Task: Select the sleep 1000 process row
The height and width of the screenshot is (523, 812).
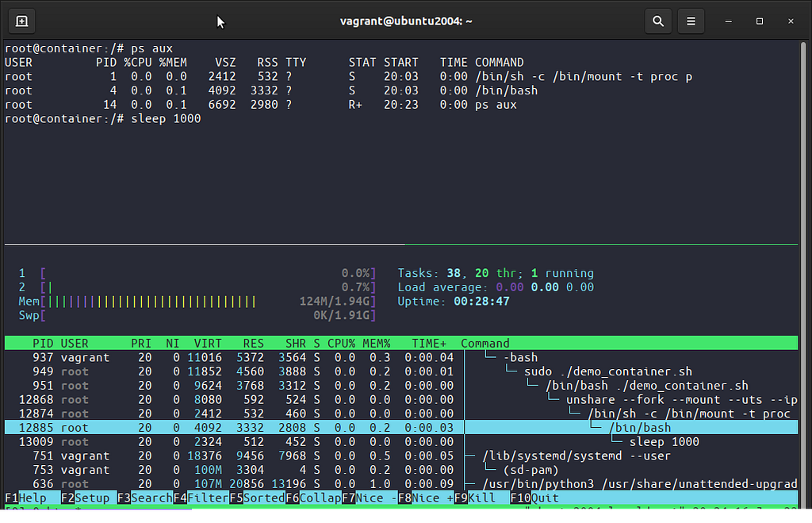Action: pos(401,441)
